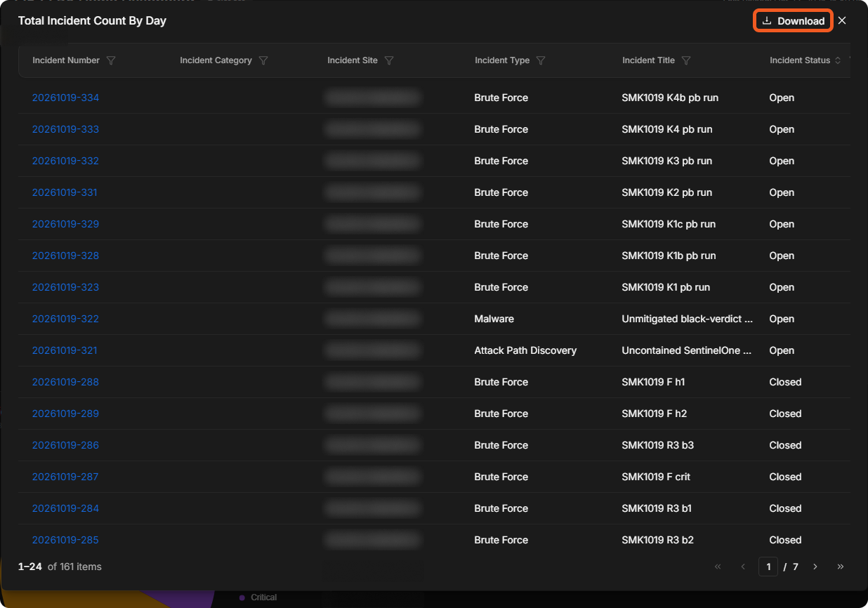Click the '1–24 of 161 items' counter

(60, 567)
